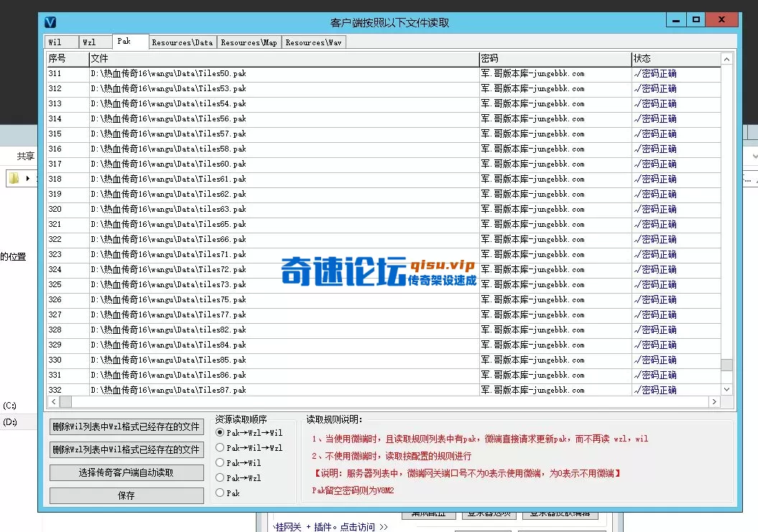758x532 pixels.
Task: Click the 保存 save button
Action: point(126,495)
